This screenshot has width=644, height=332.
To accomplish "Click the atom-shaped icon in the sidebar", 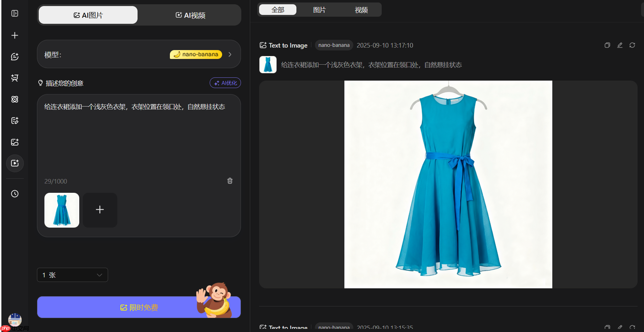I will 15,99.
